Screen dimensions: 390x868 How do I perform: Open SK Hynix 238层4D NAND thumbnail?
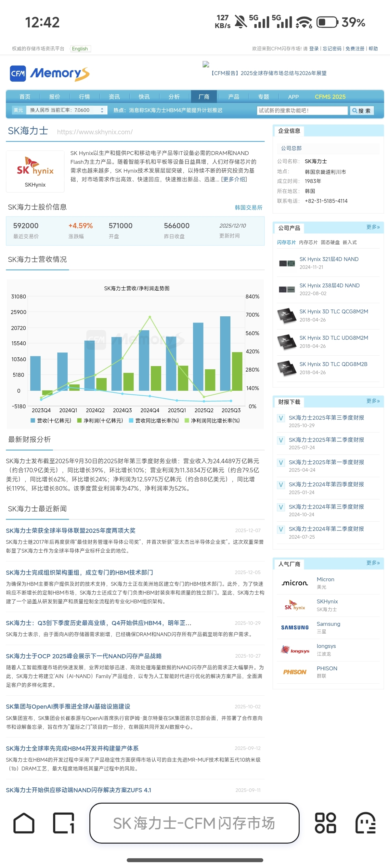(x=287, y=289)
